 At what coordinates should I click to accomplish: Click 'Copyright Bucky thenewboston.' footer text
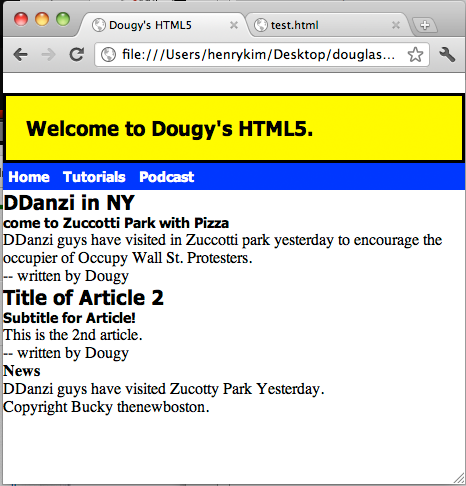pos(106,407)
